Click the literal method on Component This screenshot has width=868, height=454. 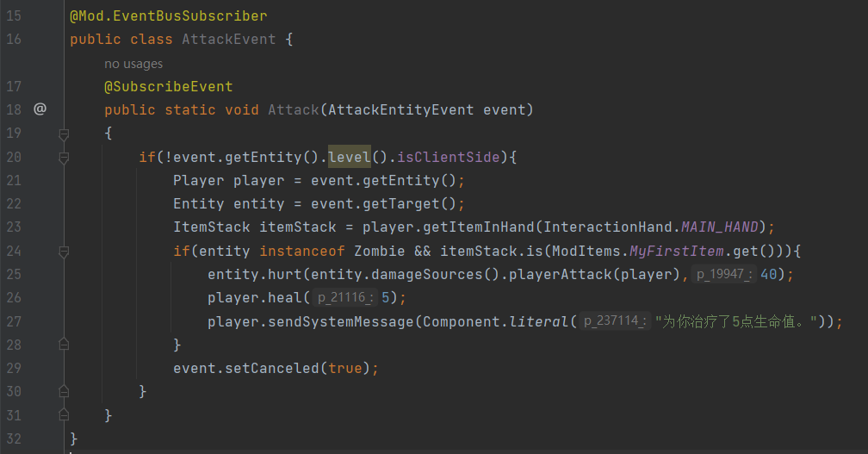(x=539, y=321)
